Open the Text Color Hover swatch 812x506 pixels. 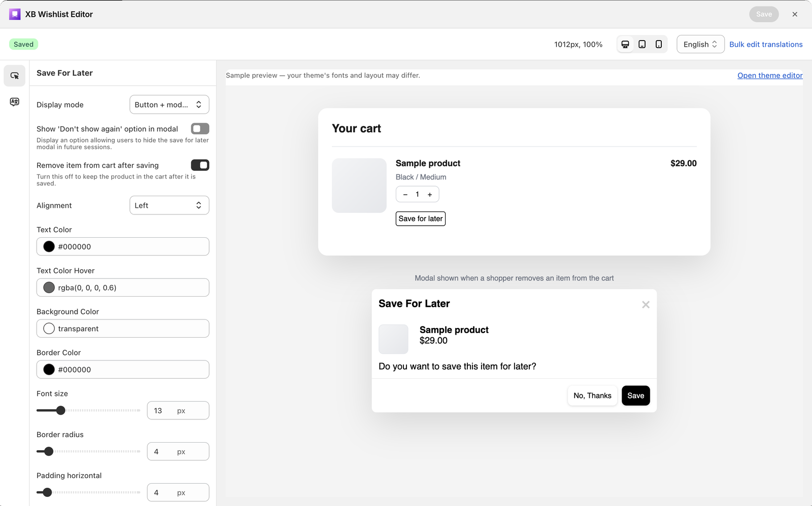49,288
